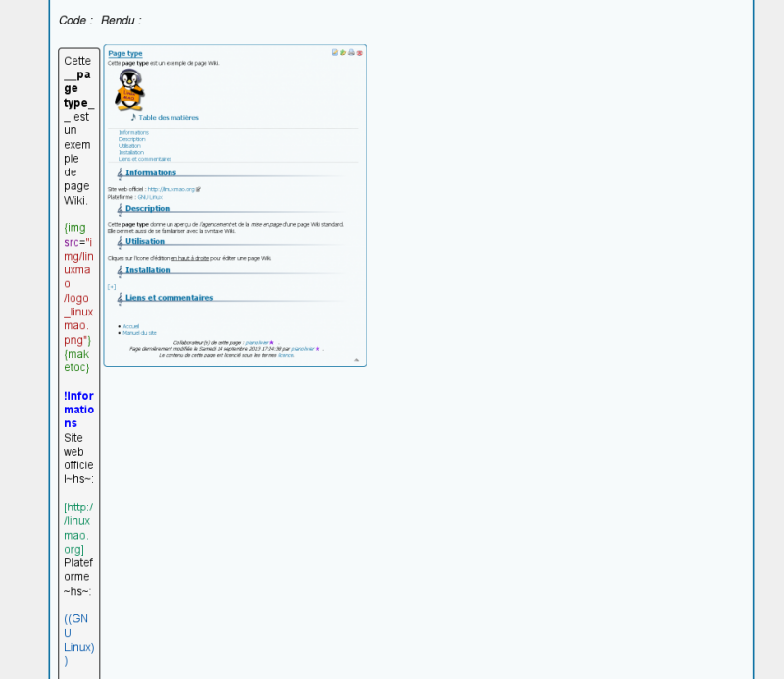Click the Liens et commentaires section heading

[x=169, y=298]
